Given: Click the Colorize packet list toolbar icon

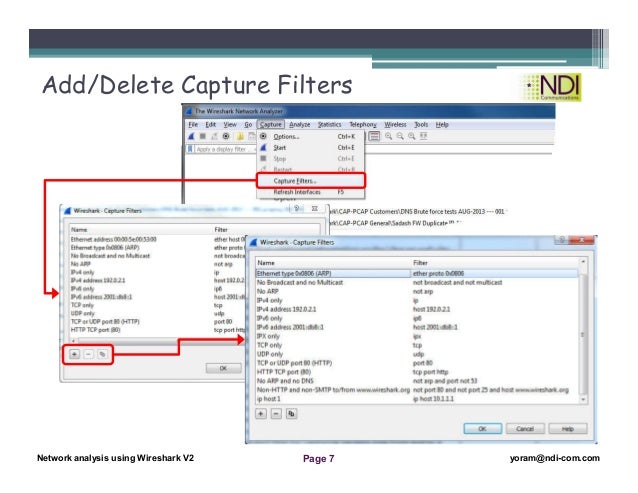Looking at the screenshot, I should pos(374,136).
